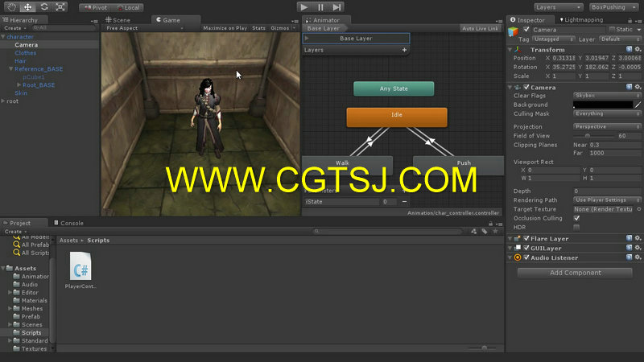Viewport: 644px width, 362px height.
Task: Open the BoxPushing layout dropdown
Action: [613, 7]
